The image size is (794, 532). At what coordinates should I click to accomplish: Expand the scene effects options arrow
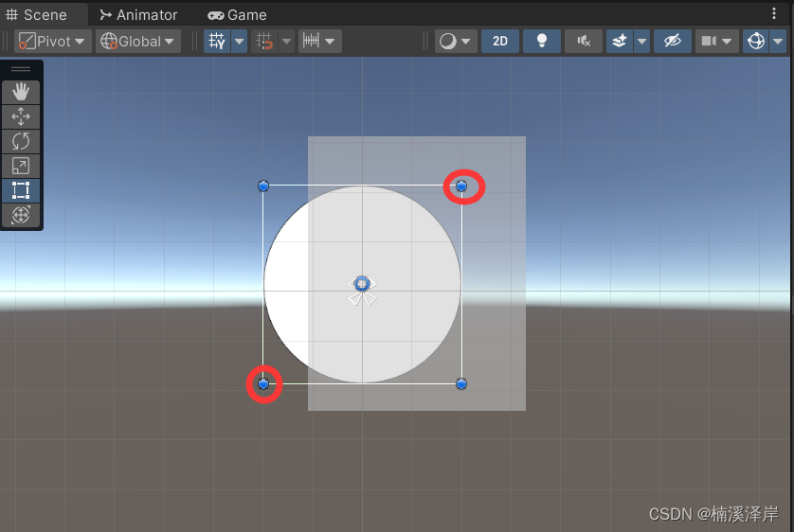pyautogui.click(x=642, y=41)
